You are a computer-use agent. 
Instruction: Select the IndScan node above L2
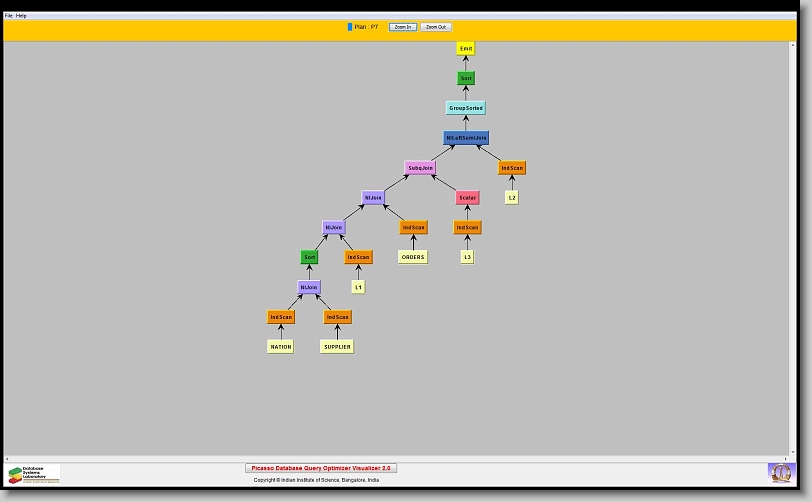pyautogui.click(x=512, y=168)
